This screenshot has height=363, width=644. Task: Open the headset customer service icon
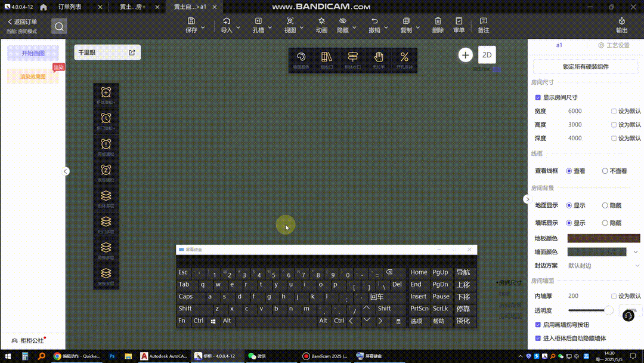(x=628, y=316)
